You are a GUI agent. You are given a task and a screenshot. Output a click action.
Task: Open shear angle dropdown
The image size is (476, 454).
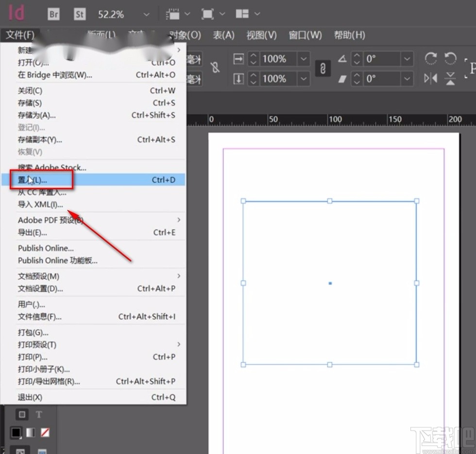(x=407, y=79)
